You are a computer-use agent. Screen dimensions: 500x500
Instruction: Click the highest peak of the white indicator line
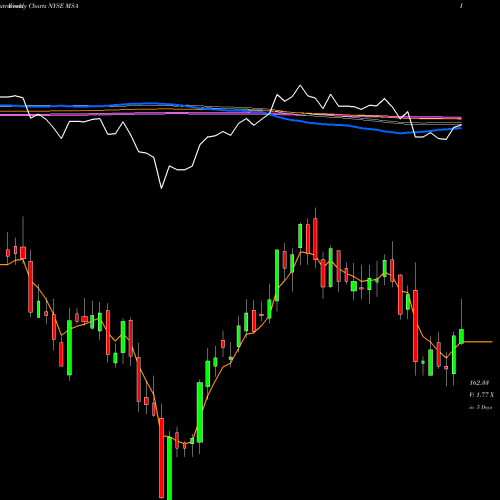point(300,86)
